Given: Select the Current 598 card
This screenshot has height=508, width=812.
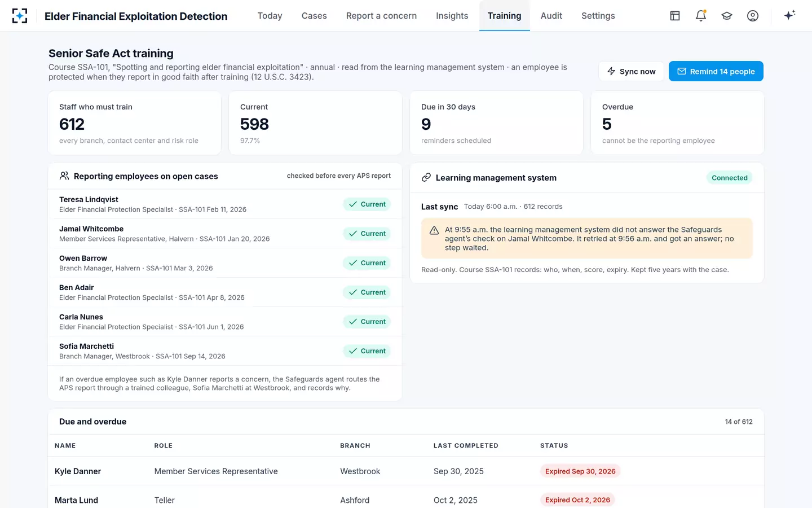Looking at the screenshot, I should 315,123.
